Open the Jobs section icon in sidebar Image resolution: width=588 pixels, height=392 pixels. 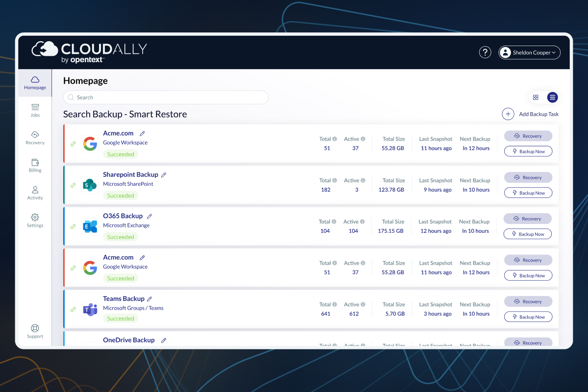point(35,107)
